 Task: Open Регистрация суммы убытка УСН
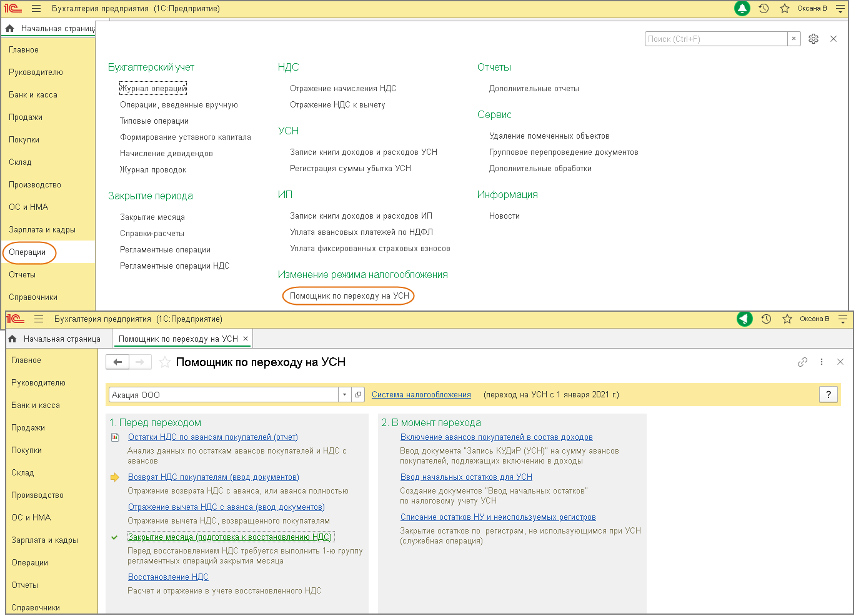351,169
